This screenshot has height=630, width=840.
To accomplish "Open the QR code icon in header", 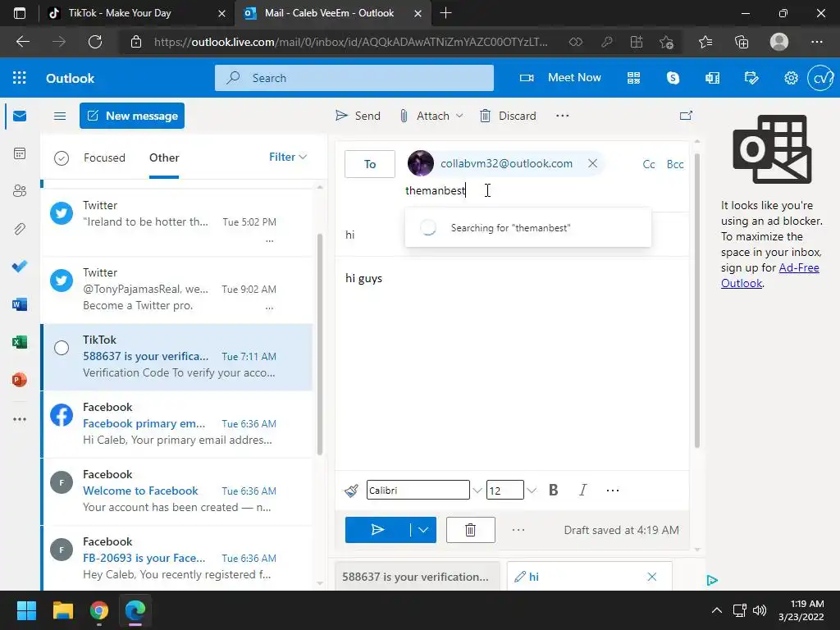I will [x=634, y=78].
